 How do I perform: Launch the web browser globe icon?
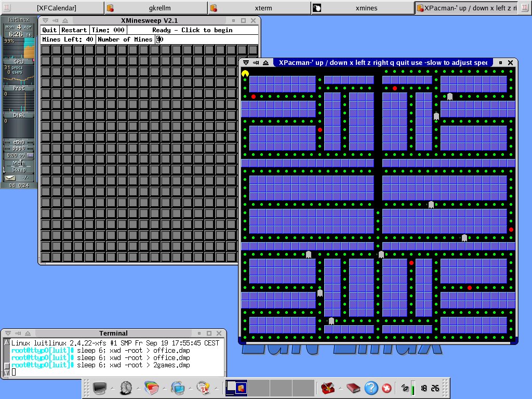point(178,388)
